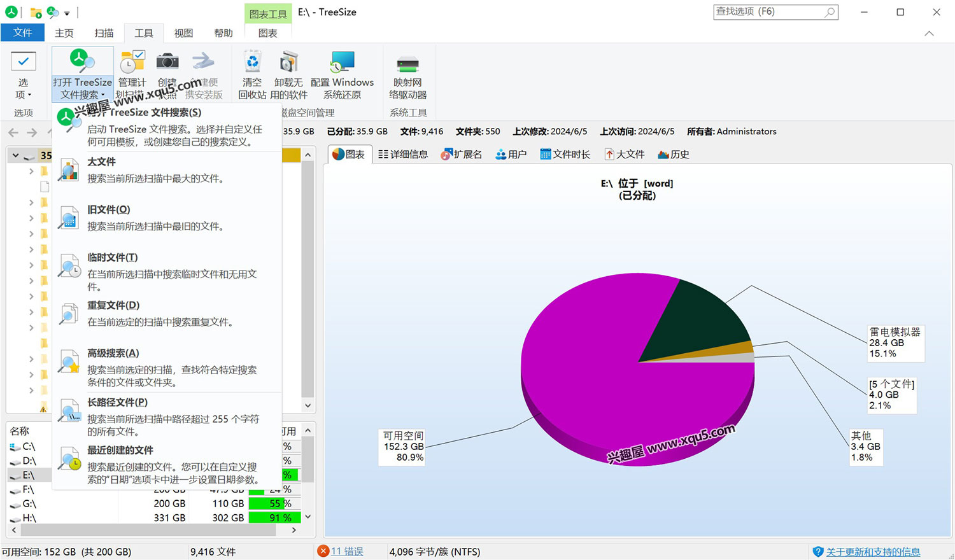Select Recently Created Files entry
The width and height of the screenshot is (955, 560).
coord(167,465)
